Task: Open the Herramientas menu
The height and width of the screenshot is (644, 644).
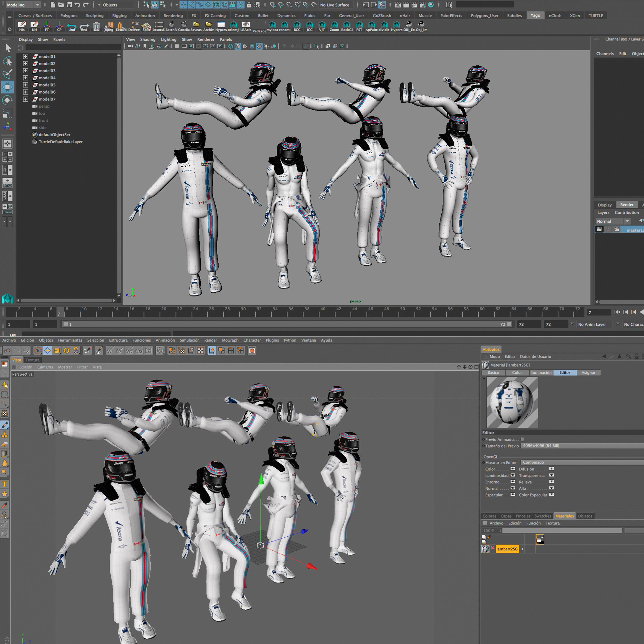Action: (70, 340)
